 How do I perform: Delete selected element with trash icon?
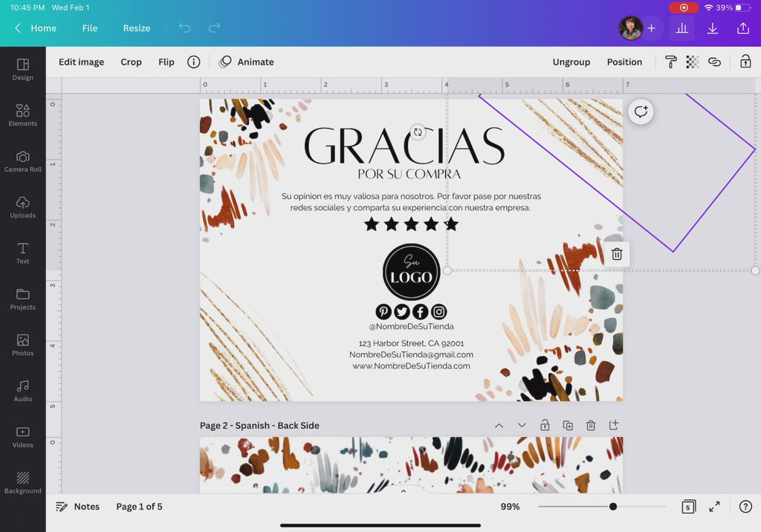[617, 254]
